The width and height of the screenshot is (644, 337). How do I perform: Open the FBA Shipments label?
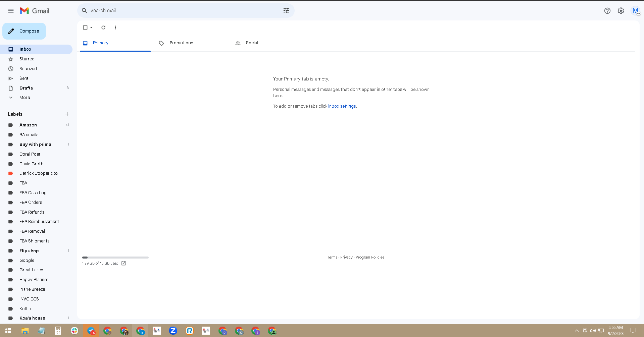point(36,241)
